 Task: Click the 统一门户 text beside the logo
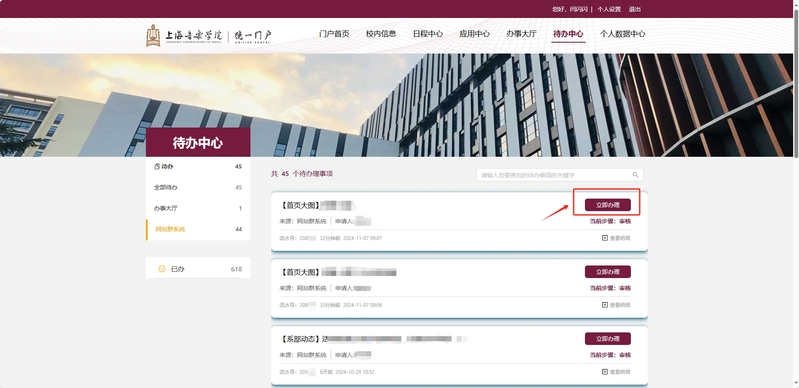pyautogui.click(x=253, y=36)
